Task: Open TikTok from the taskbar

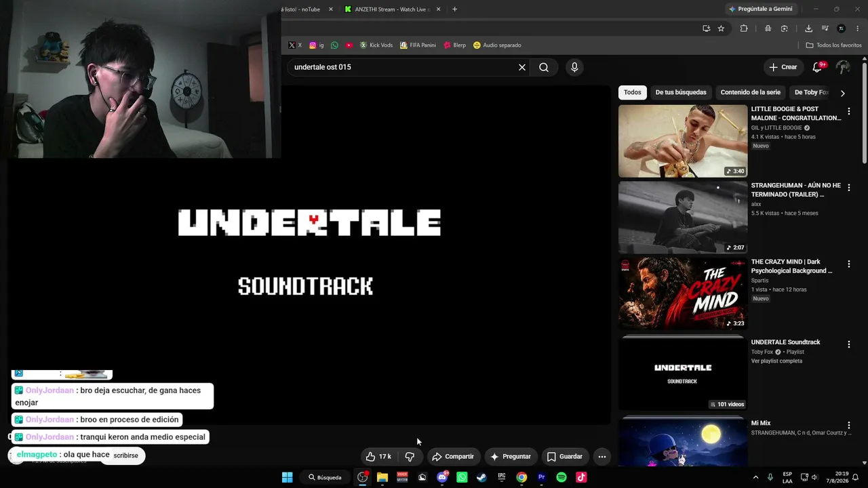Action: point(581,477)
